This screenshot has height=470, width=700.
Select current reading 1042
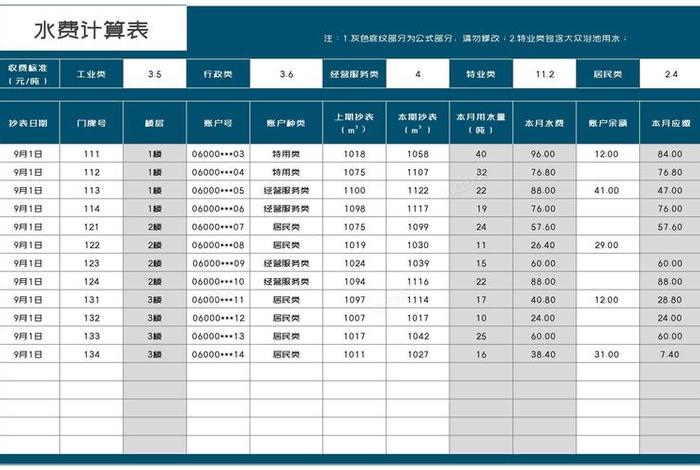pyautogui.click(x=418, y=336)
